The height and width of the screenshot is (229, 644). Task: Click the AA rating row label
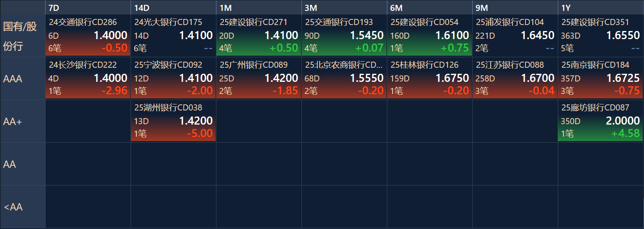point(23,164)
